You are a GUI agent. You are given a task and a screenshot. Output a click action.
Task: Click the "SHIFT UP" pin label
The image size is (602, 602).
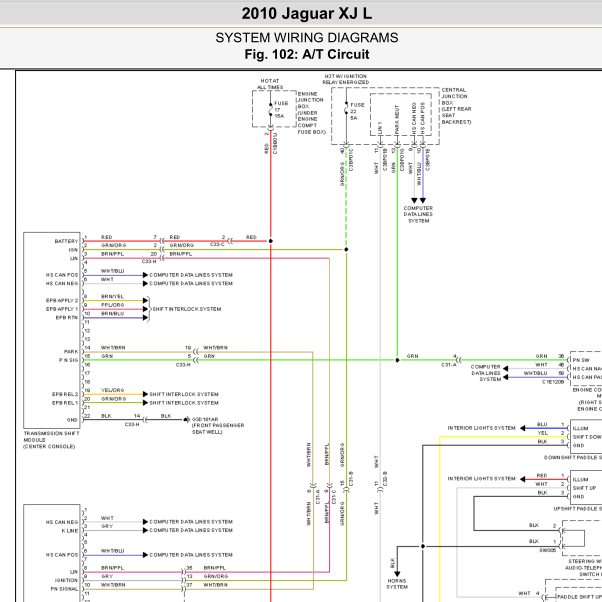(x=584, y=488)
